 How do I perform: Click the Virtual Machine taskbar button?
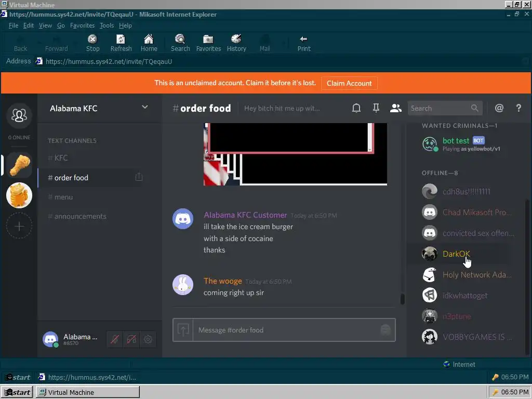[x=87, y=392]
